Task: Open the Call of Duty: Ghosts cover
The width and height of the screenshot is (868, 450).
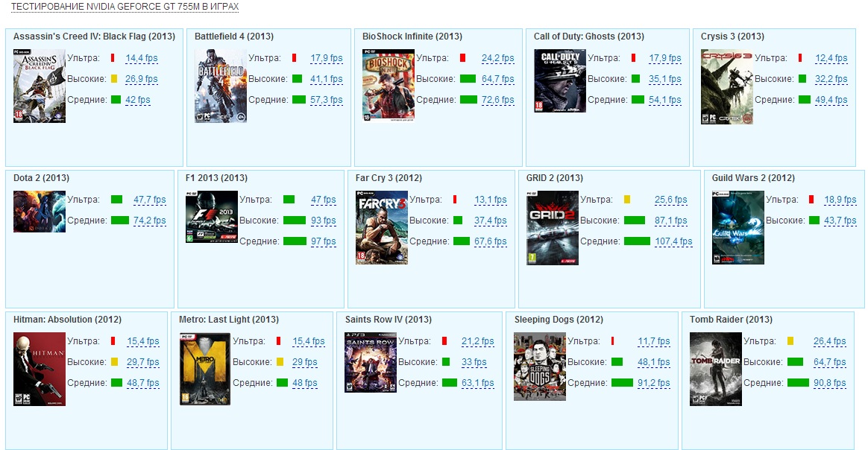Action: tap(560, 81)
